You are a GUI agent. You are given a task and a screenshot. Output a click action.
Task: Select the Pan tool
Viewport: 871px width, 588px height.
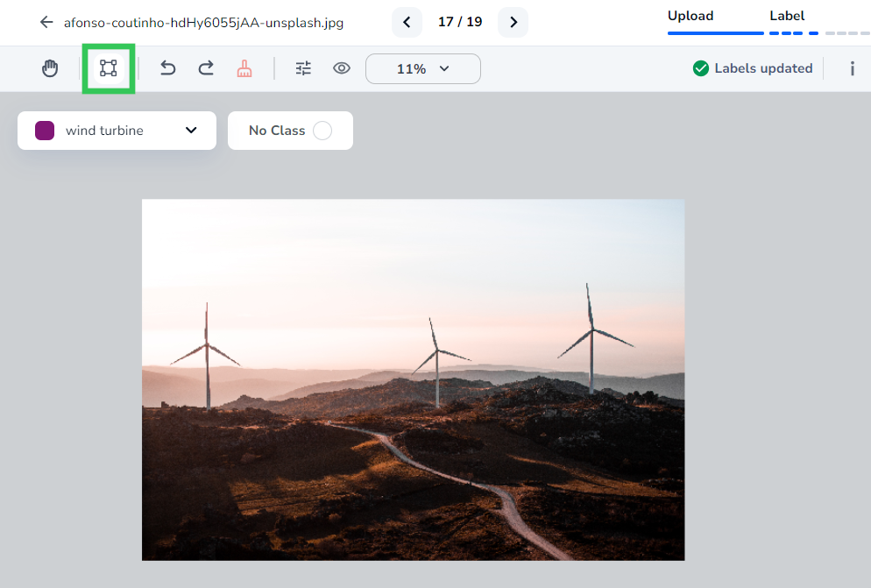point(50,67)
